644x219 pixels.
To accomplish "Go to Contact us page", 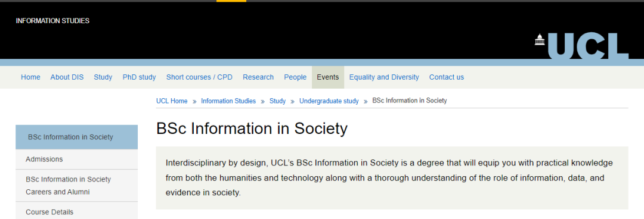I will 447,77.
